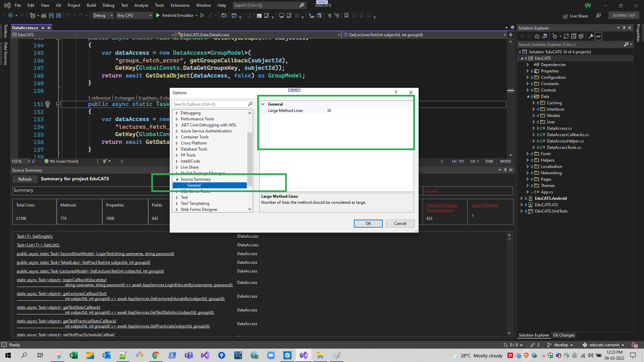Open the Debug menu

coord(108,5)
